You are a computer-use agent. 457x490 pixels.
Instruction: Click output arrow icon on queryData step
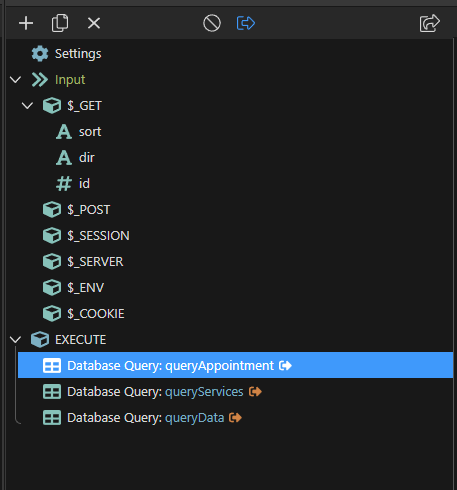coord(235,418)
